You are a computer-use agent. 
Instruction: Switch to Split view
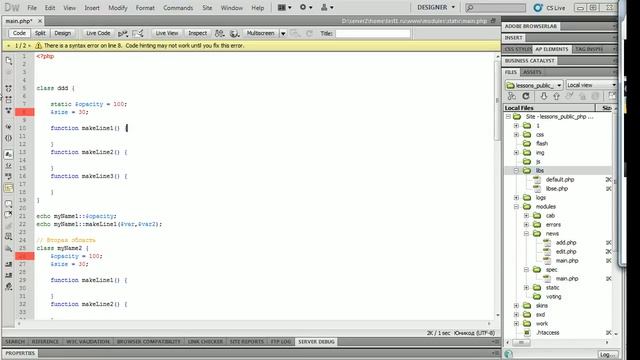tap(40, 33)
